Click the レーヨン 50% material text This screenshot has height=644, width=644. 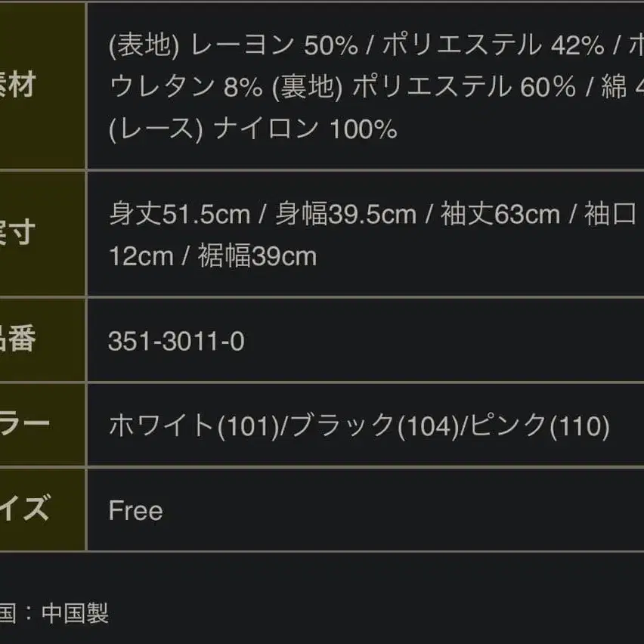coord(274,47)
